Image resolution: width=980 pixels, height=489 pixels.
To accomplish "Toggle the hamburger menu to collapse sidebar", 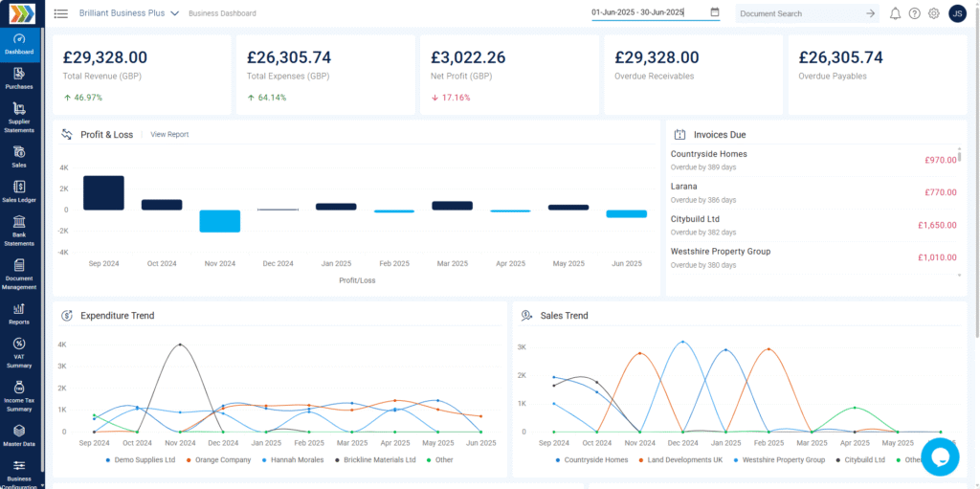I will (x=61, y=13).
